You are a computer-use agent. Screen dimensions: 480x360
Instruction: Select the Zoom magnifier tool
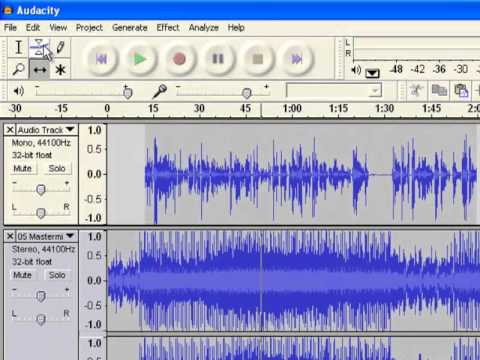pos(19,69)
